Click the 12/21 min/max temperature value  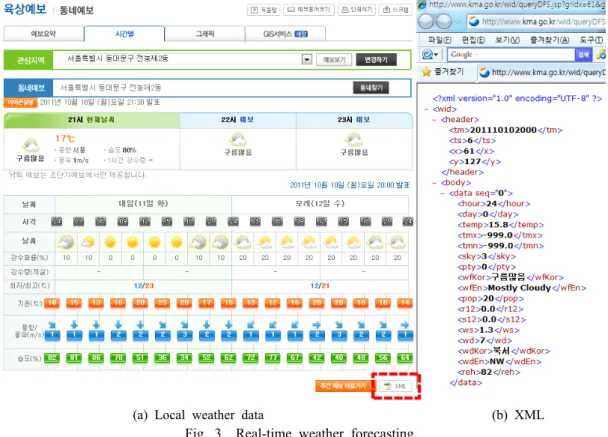pyautogui.click(x=320, y=286)
